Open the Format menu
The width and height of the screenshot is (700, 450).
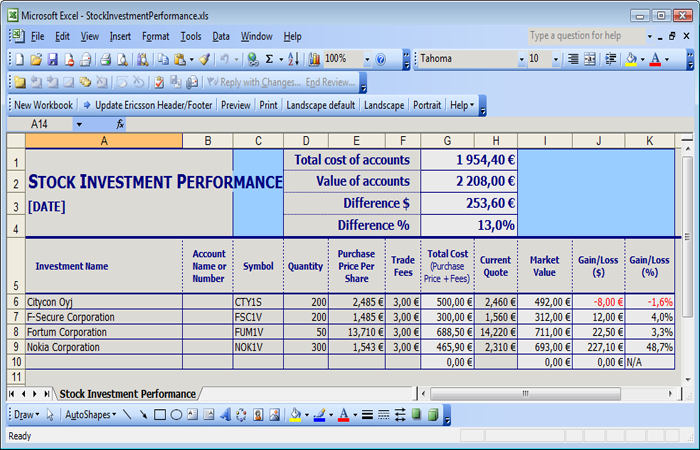(155, 37)
